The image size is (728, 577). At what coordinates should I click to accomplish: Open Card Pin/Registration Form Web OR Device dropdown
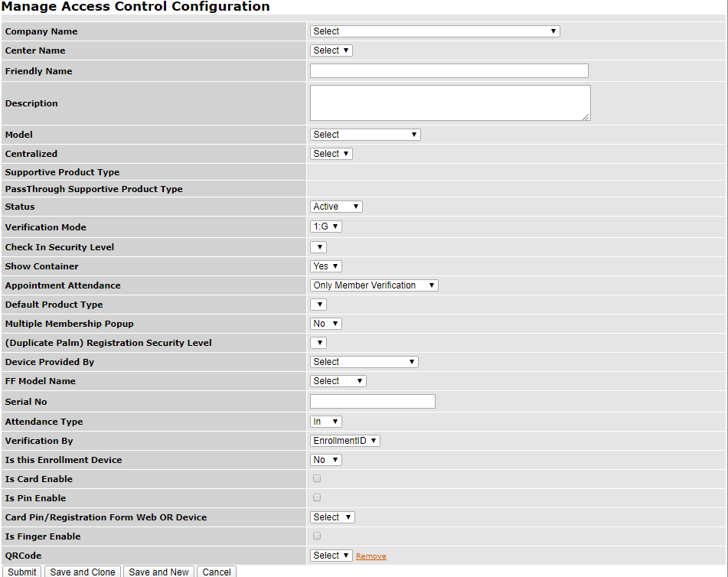[x=332, y=517]
